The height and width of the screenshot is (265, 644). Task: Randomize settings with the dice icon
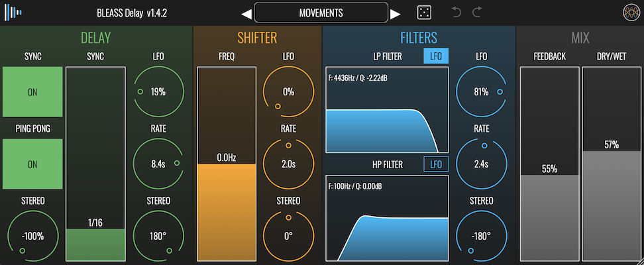[x=424, y=13]
